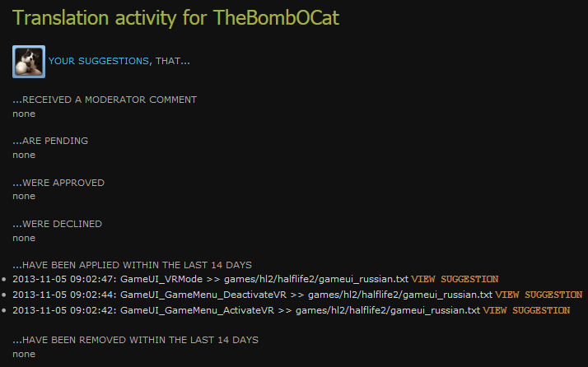Click the Translation activity page title
588x367 pixels.
[x=166, y=18]
